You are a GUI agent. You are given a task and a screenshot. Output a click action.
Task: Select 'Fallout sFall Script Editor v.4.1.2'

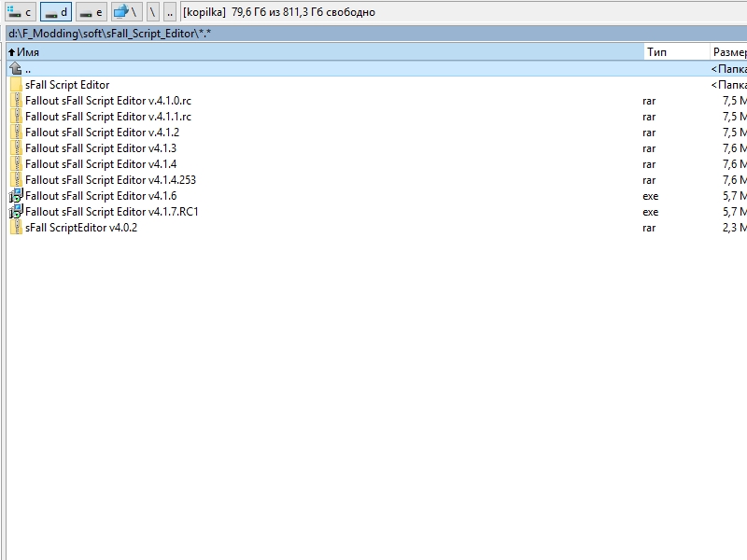point(102,133)
